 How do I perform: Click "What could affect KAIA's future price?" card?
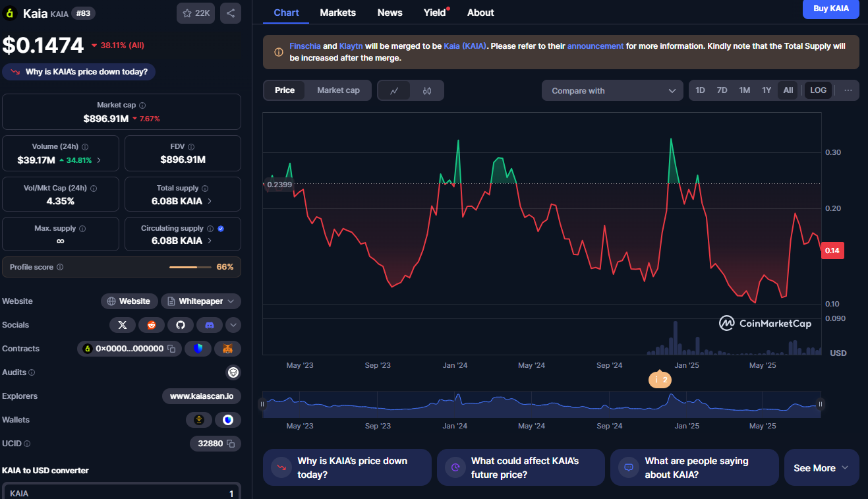521,468
